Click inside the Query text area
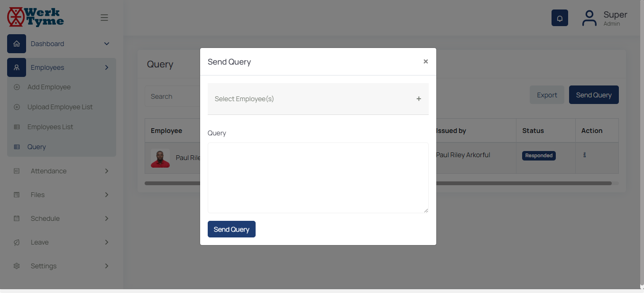The image size is (644, 293). pos(318,178)
